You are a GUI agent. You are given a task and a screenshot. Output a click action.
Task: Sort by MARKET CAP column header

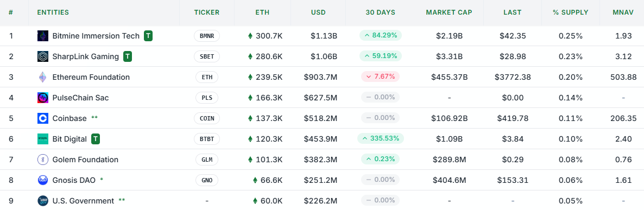click(x=449, y=12)
